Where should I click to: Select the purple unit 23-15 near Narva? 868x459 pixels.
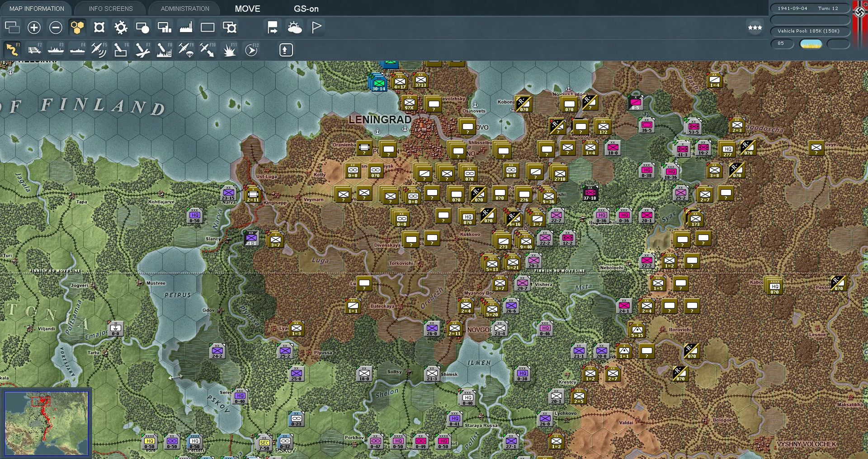tap(228, 193)
